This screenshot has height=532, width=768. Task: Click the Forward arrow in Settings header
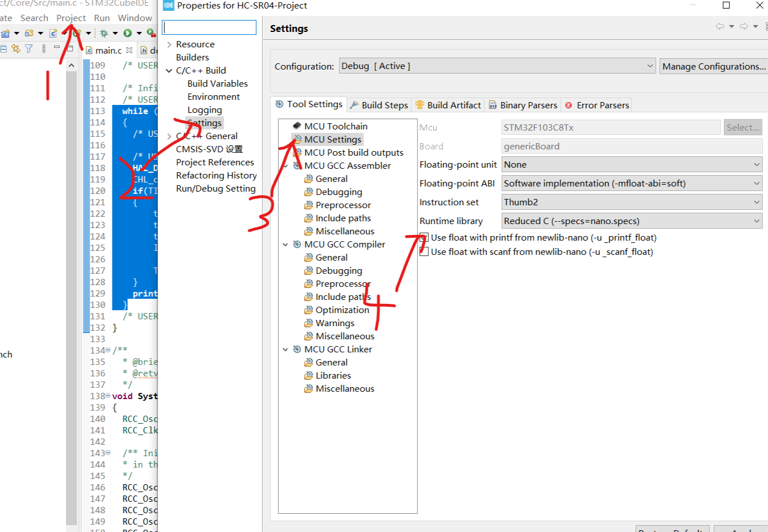743,26
